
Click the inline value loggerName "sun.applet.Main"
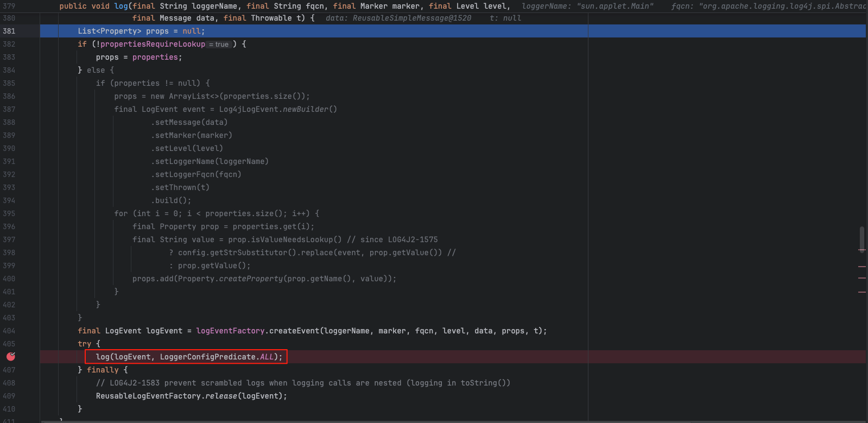pyautogui.click(x=587, y=6)
